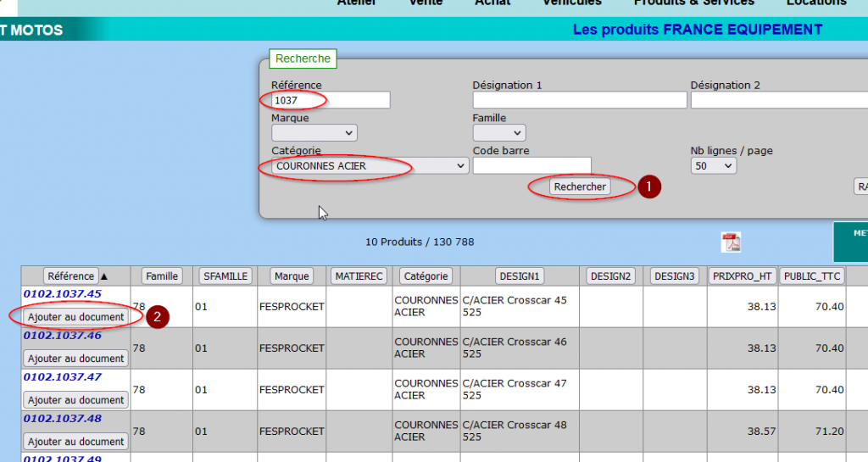Sort by Catégorie column header
This screenshot has width=868, height=462.
click(x=426, y=276)
